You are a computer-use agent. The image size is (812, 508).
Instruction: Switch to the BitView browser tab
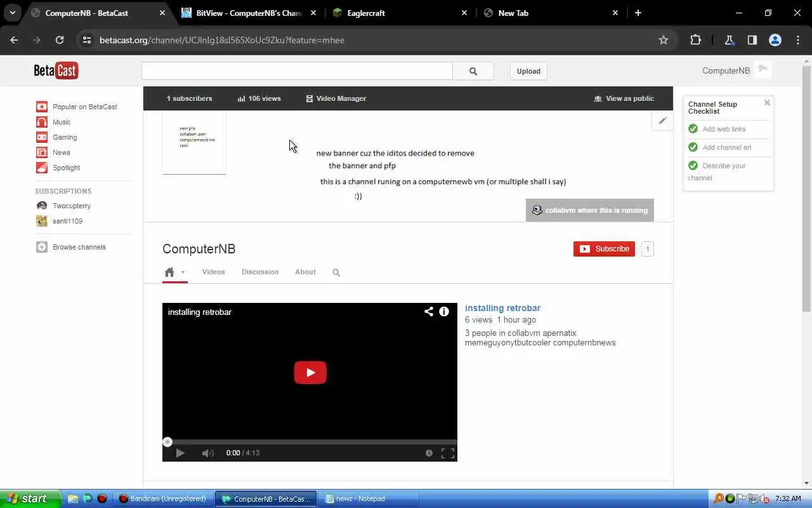(x=249, y=13)
